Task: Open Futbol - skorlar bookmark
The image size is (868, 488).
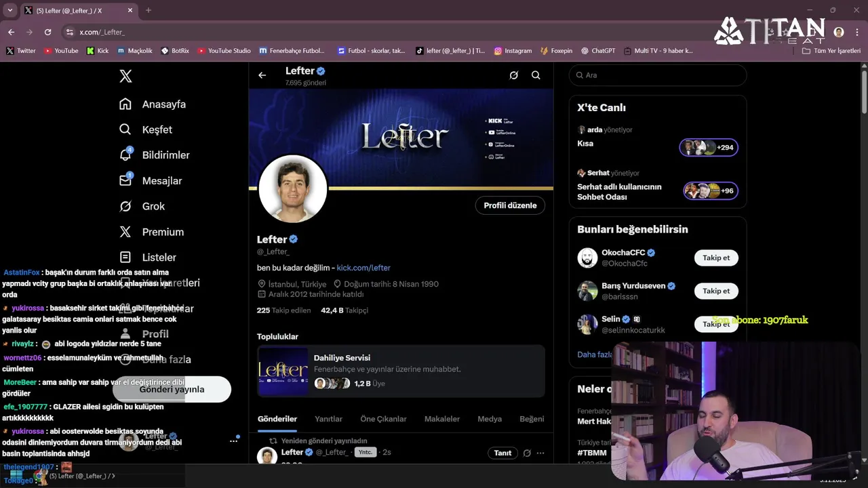Action: (371, 51)
